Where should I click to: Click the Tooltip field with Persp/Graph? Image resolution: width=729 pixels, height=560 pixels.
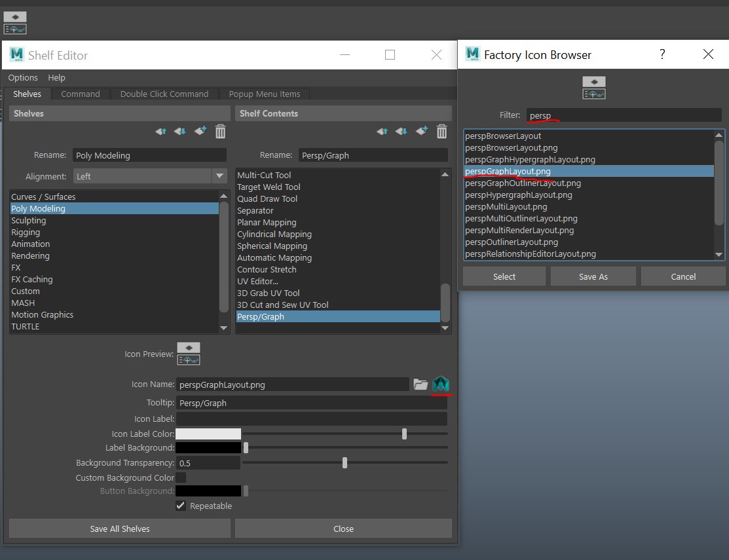click(312, 403)
